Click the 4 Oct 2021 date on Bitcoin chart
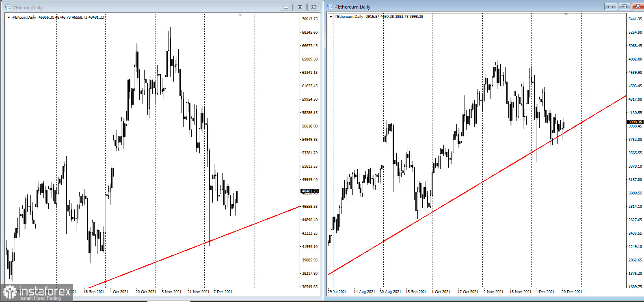The width and height of the screenshot is (644, 302). coord(119,291)
